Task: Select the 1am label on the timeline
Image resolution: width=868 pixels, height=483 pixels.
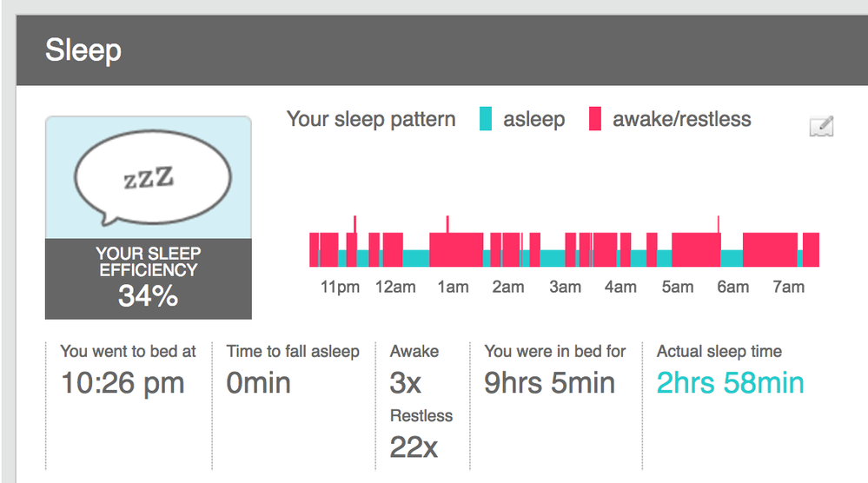Action: pos(453,288)
